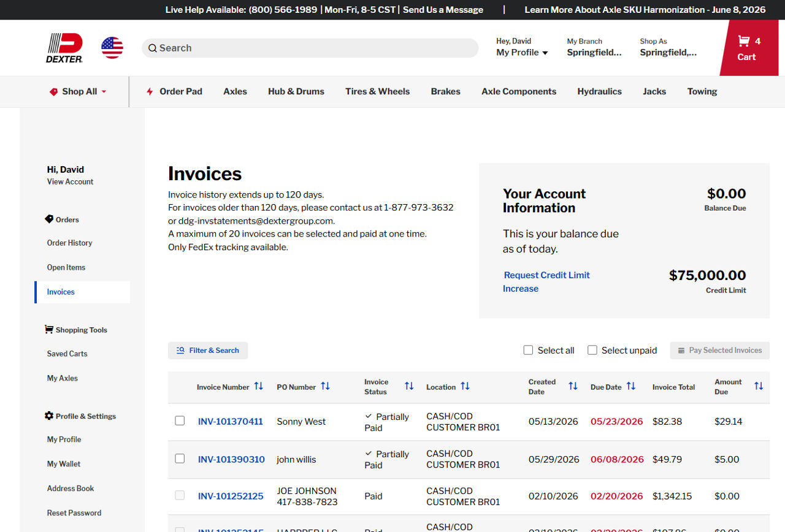Select invoice INV-101370411 checkbox
This screenshot has width=785, height=532.
(x=180, y=420)
